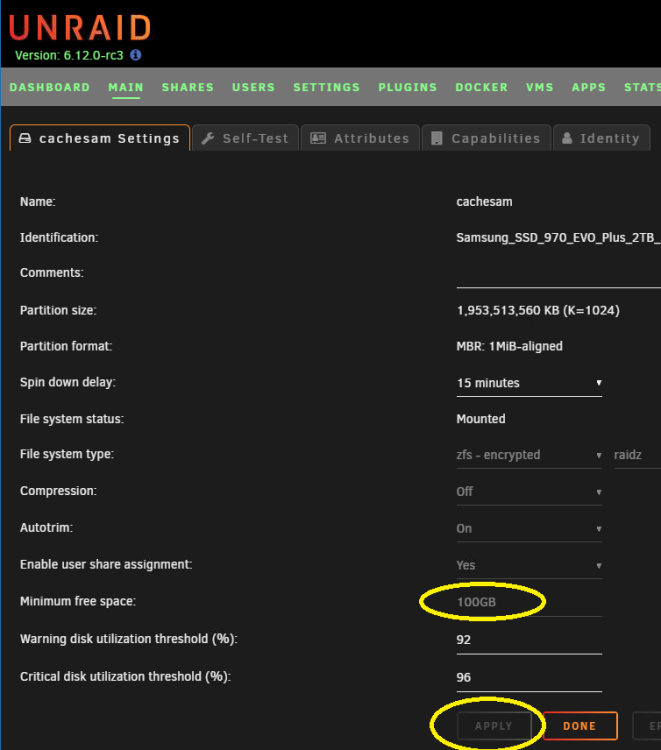The height and width of the screenshot is (750, 661).
Task: Open the Spin down delay dropdown
Action: 529,383
